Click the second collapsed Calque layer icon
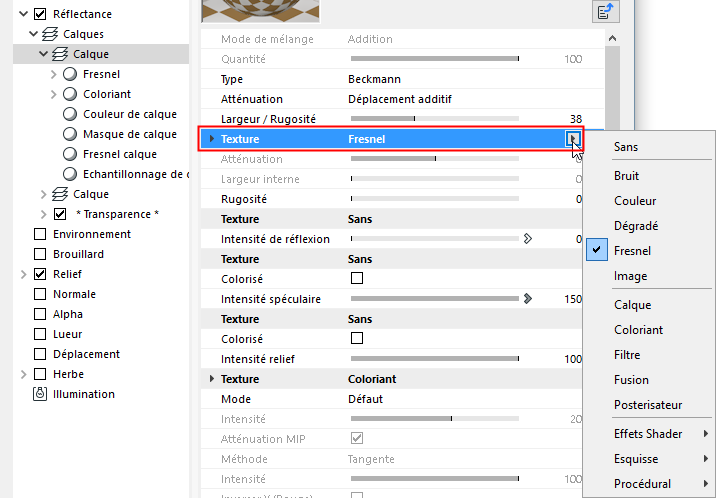The image size is (716, 498). [x=60, y=194]
